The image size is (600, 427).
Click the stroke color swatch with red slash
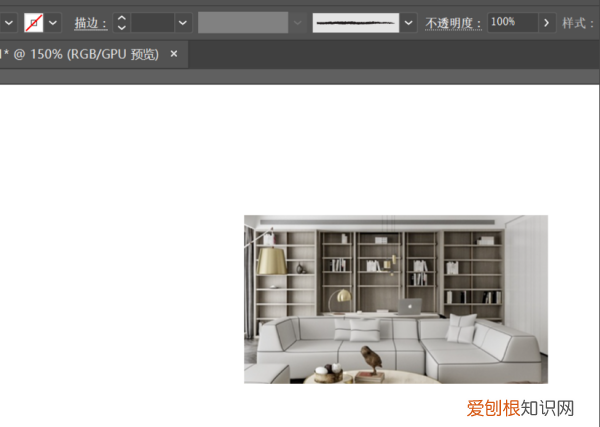(x=33, y=22)
